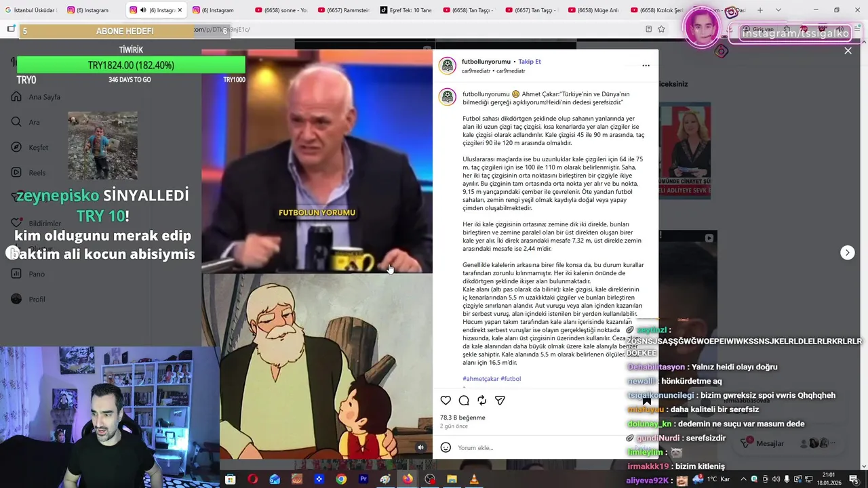Close the active Instagram tab
The image size is (868, 488).
180,10
